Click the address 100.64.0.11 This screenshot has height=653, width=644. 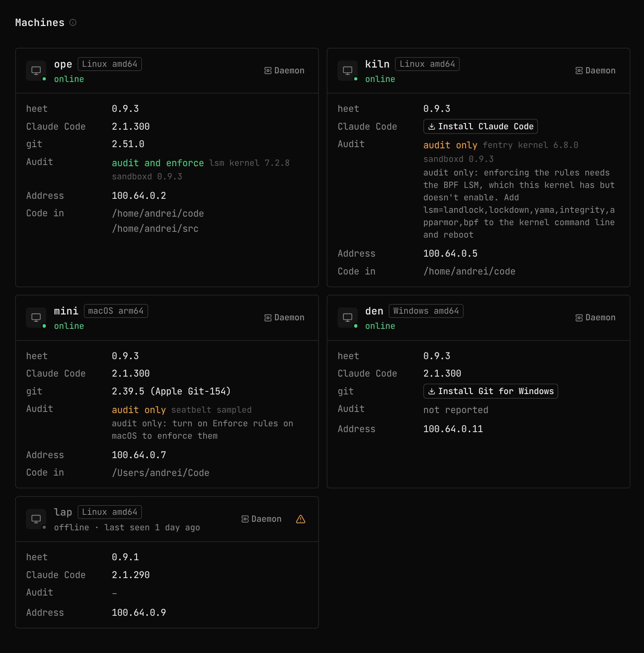[453, 429]
